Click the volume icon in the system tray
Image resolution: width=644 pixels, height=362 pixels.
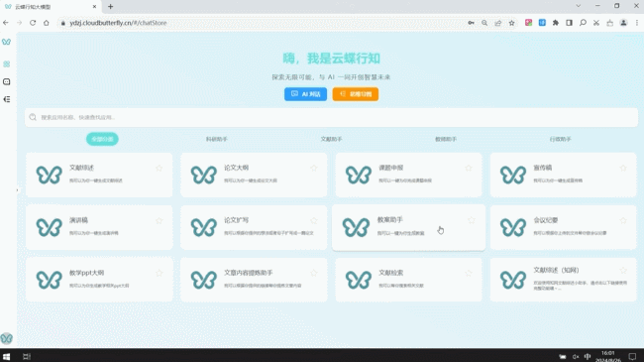576,357
